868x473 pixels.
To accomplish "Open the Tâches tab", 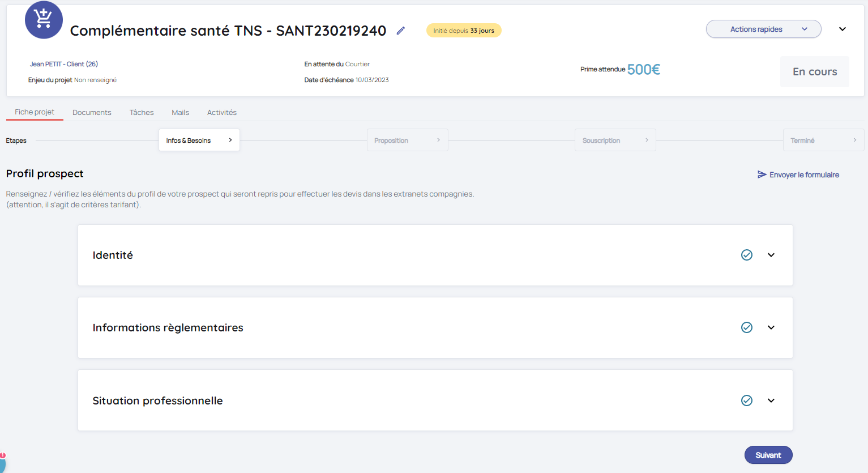I will [x=142, y=113].
